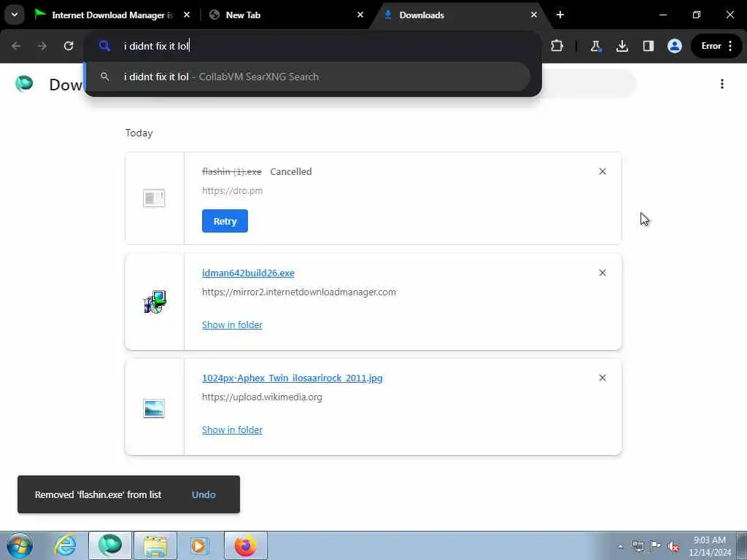Go forward with the forward arrow

click(x=42, y=46)
